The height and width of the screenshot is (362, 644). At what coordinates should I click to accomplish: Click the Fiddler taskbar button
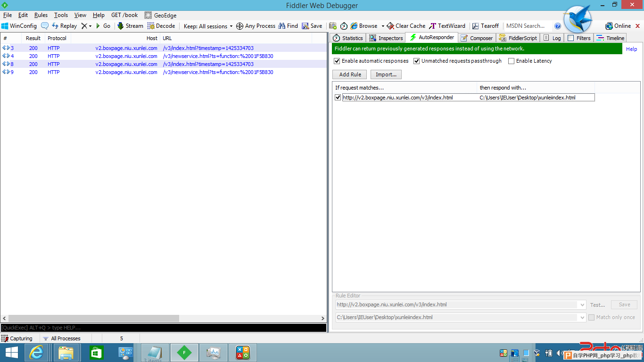click(x=184, y=353)
